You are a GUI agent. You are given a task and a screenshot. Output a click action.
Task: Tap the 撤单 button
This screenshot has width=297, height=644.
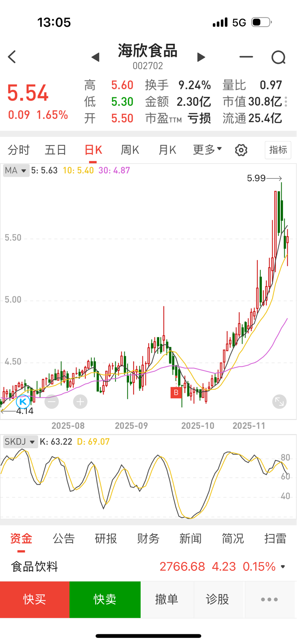point(167,600)
